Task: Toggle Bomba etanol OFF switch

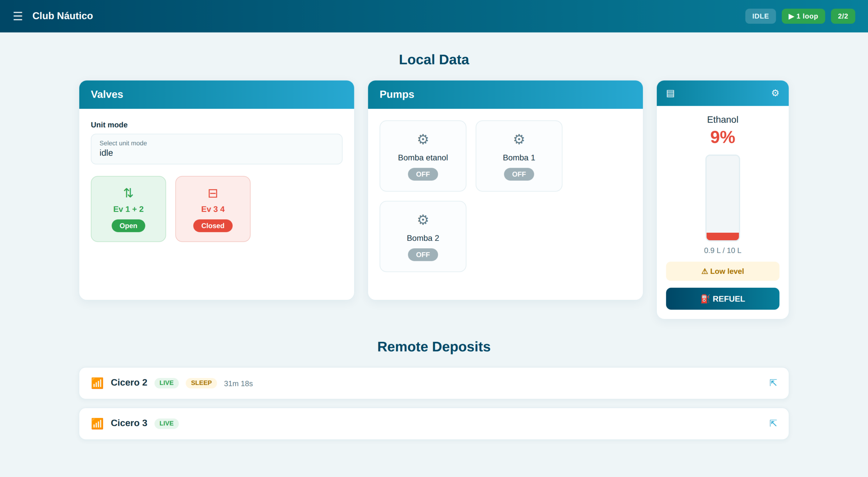Action: pyautogui.click(x=423, y=174)
